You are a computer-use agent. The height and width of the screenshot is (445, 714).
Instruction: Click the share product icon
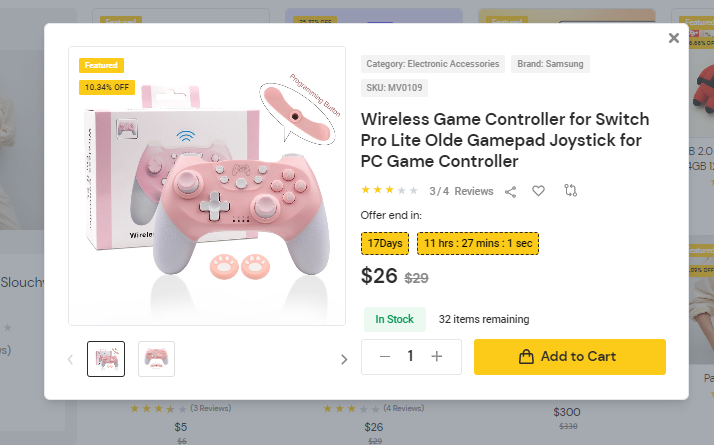(511, 191)
